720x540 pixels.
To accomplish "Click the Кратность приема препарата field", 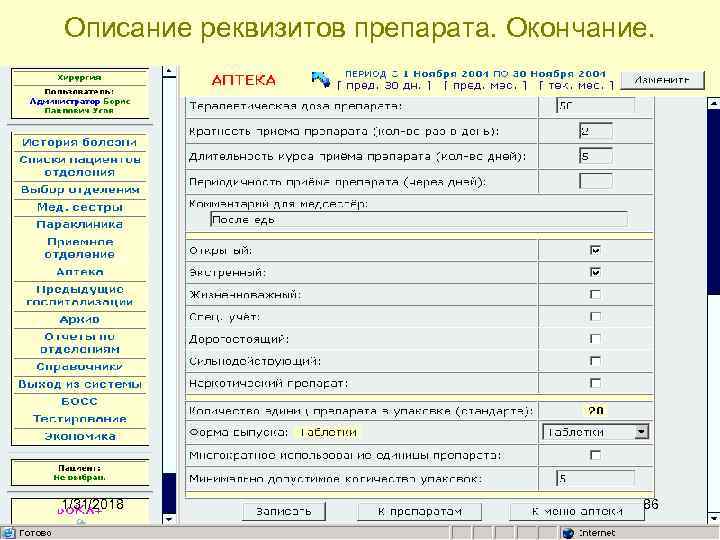I will pos(595,131).
